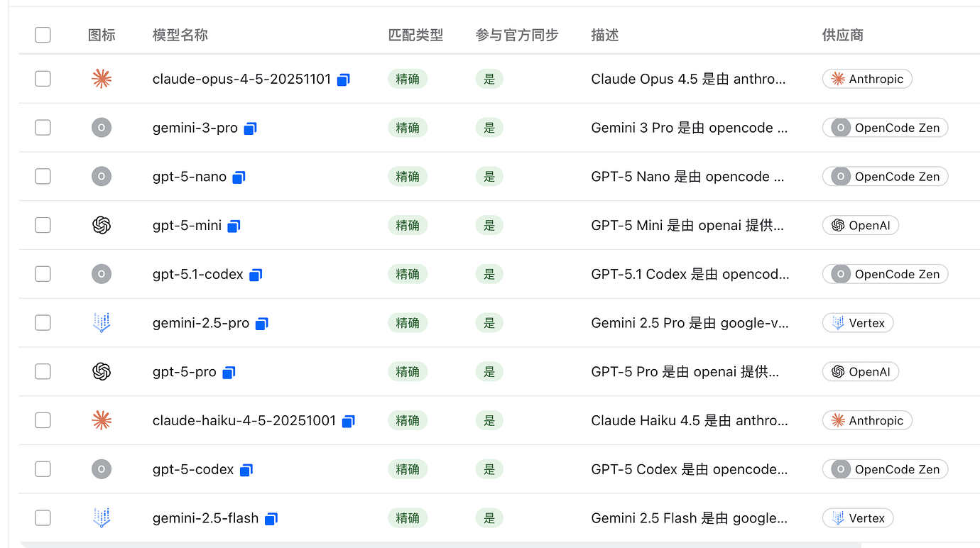The width and height of the screenshot is (980, 548).
Task: Copy the gemini-3-pro model name
Action: click(250, 128)
